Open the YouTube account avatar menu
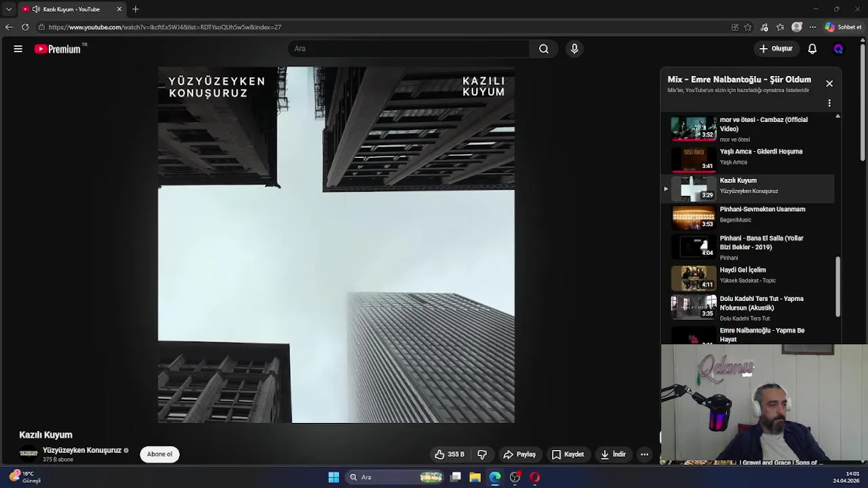The width and height of the screenshot is (868, 488). [x=838, y=49]
